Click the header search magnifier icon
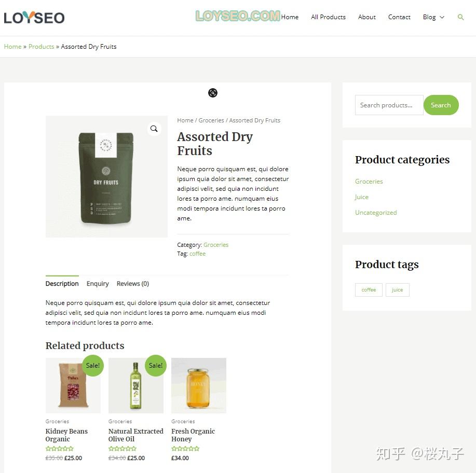 (x=460, y=17)
